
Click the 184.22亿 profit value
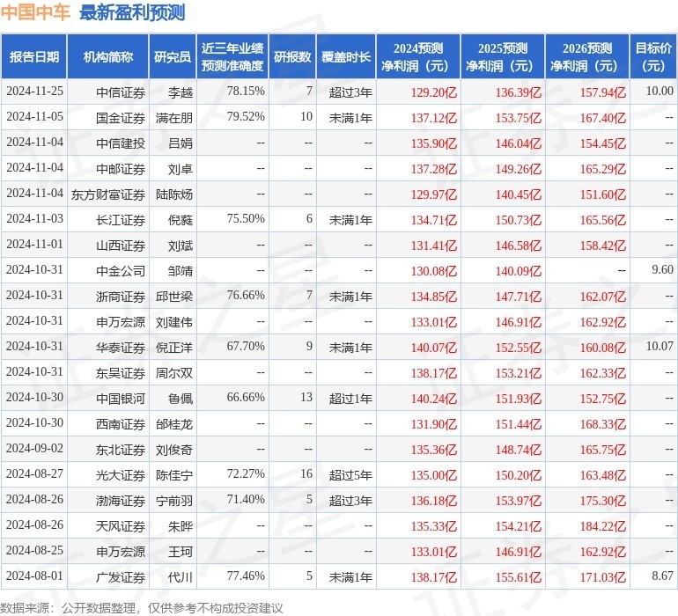click(x=603, y=525)
